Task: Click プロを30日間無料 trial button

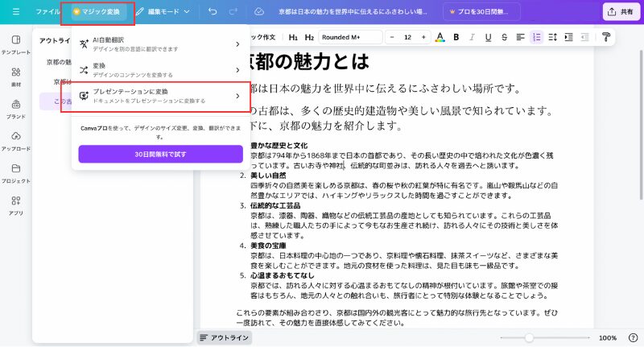Action: pyautogui.click(x=481, y=12)
